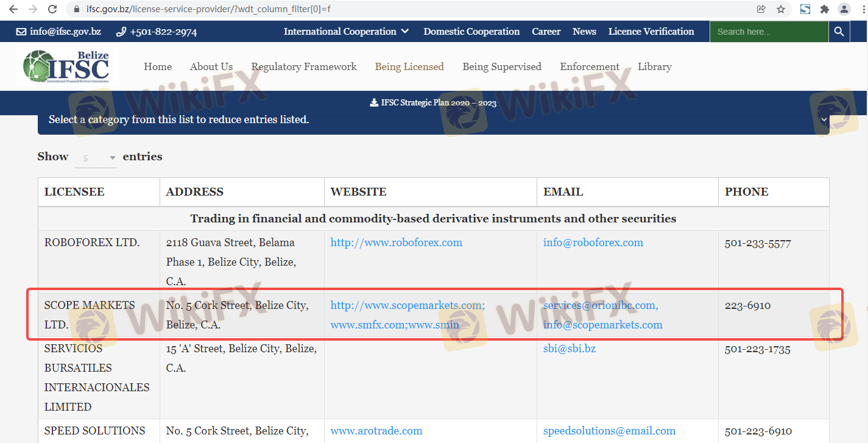Image resolution: width=868 pixels, height=443 pixels.
Task: Go back to the previous browser page
Action: pyautogui.click(x=13, y=9)
